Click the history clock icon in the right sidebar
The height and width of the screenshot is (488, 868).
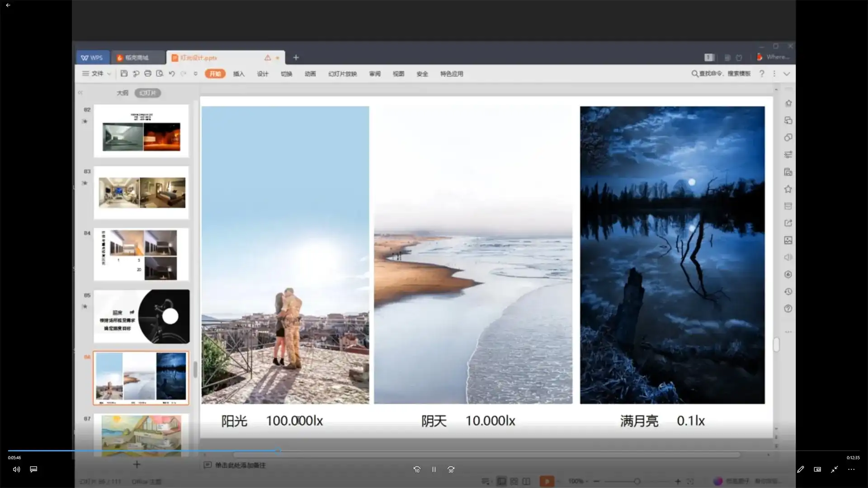point(788,292)
